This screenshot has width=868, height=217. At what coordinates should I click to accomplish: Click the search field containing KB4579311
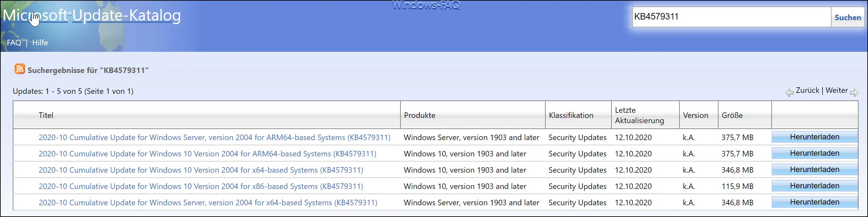click(x=731, y=17)
